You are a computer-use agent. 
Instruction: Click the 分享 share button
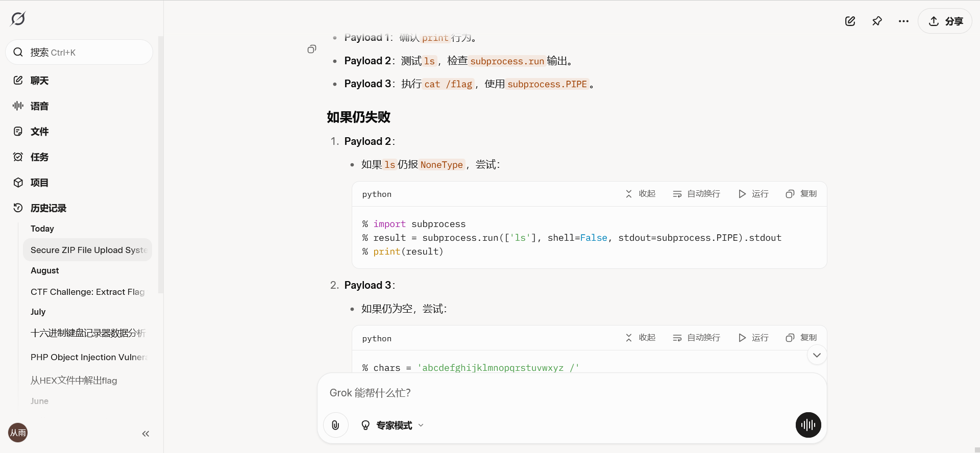point(945,21)
